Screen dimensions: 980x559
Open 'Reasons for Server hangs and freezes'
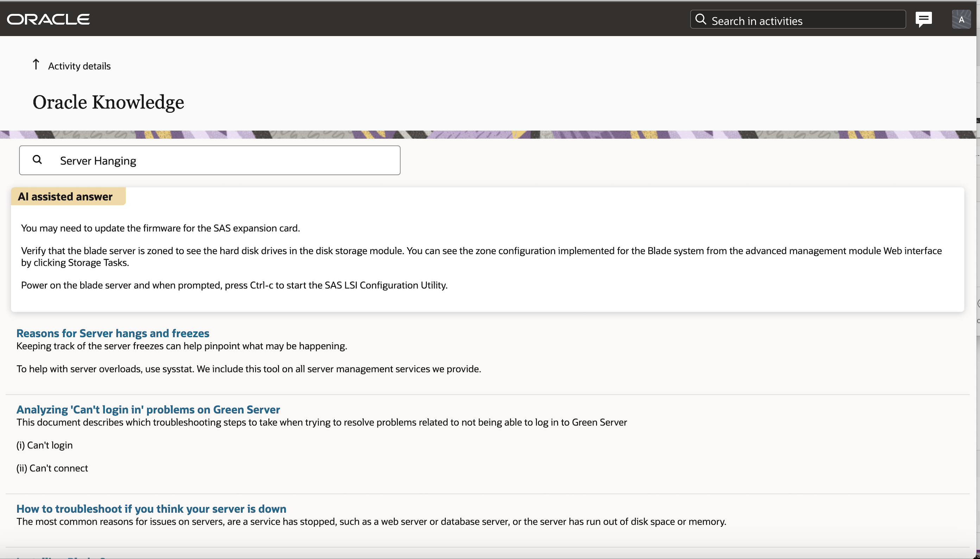point(113,333)
